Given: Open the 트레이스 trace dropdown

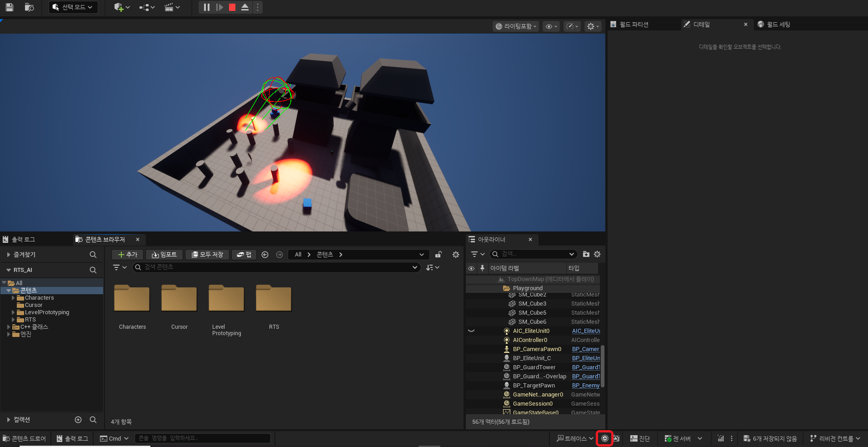Looking at the screenshot, I should [575, 438].
